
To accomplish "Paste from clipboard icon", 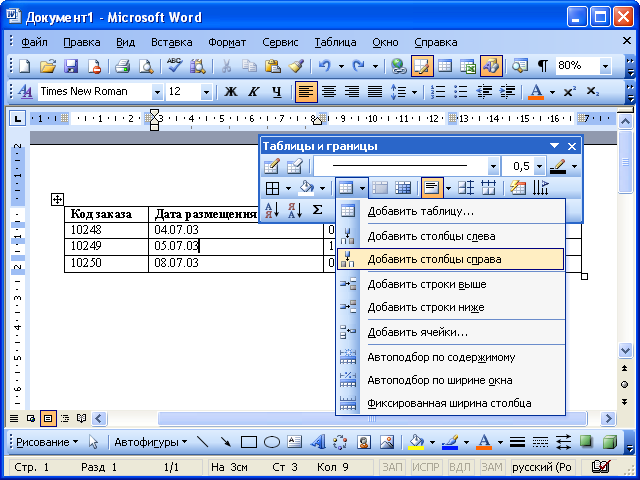I will pyautogui.click(x=273, y=66).
